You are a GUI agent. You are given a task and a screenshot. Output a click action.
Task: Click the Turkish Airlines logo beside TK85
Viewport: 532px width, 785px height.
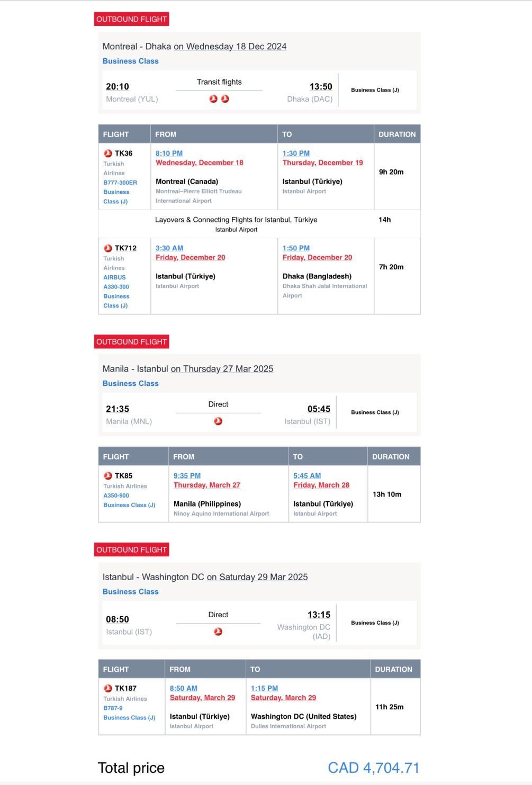[108, 476]
